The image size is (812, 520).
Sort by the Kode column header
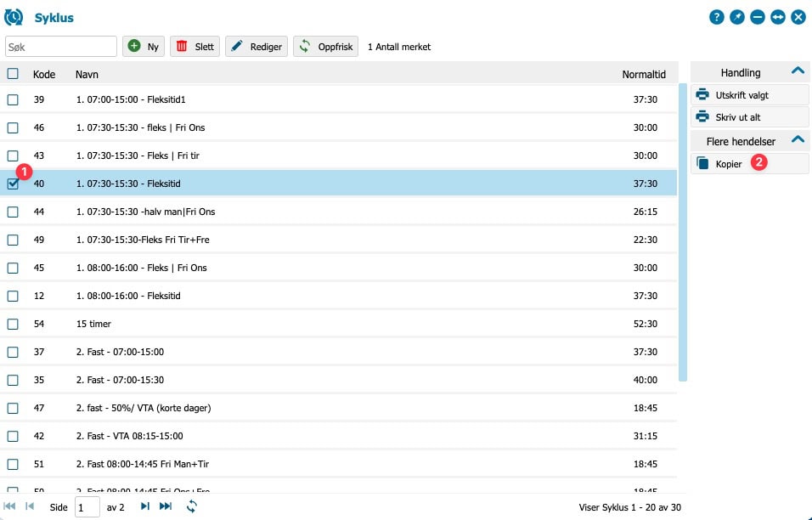(x=44, y=74)
